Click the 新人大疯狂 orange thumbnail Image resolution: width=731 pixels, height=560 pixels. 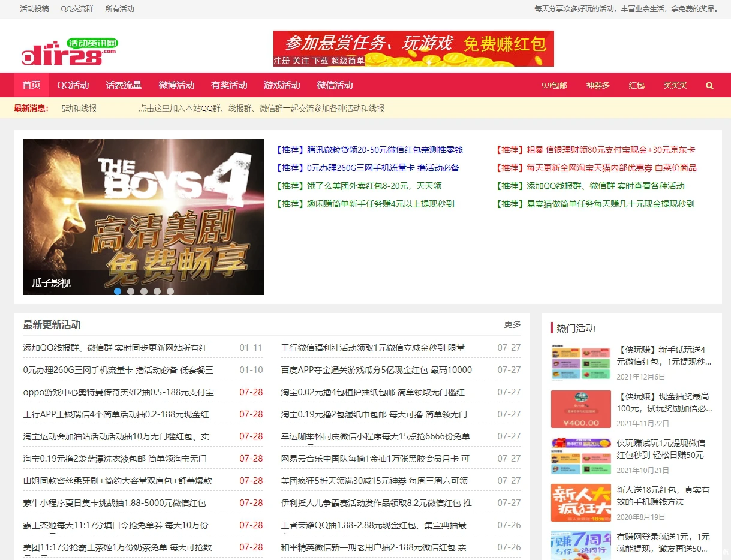580,502
